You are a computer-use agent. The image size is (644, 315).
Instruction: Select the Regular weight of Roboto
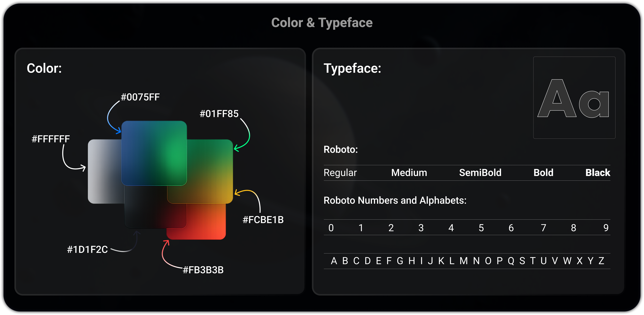point(340,173)
